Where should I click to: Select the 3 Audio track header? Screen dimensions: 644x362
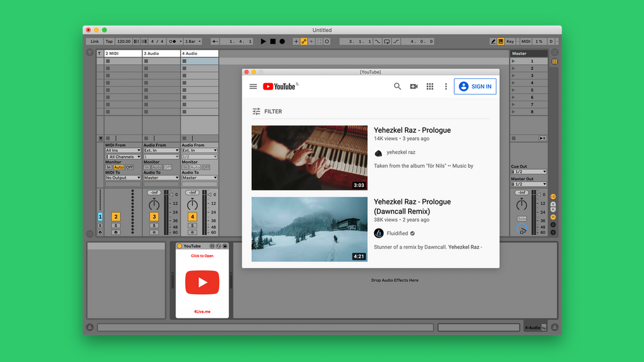coord(161,53)
